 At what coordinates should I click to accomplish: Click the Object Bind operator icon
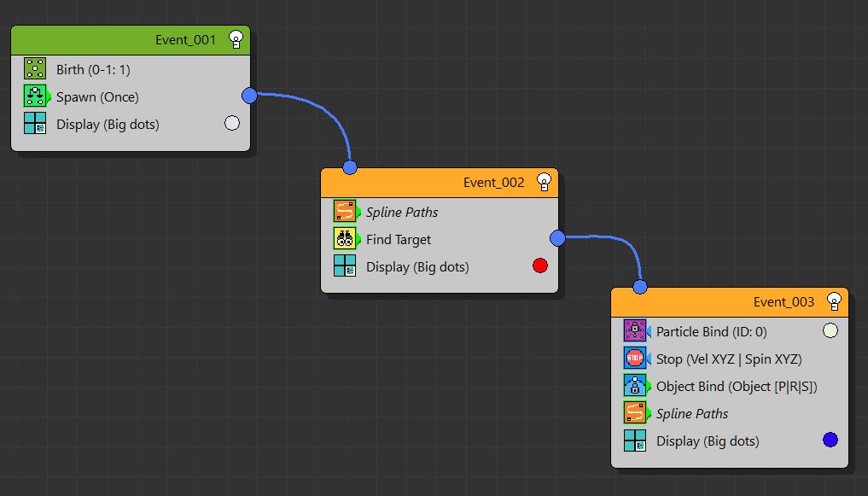pyautogui.click(x=635, y=386)
